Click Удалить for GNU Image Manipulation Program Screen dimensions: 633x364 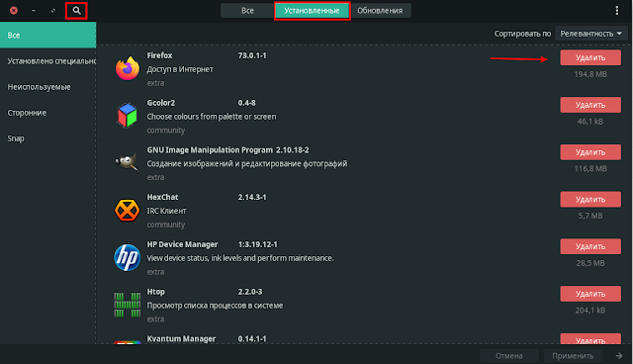(x=590, y=152)
